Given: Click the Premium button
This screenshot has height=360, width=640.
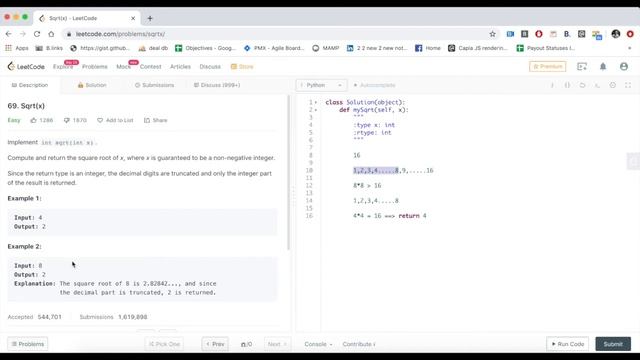Looking at the screenshot, I should click(547, 67).
